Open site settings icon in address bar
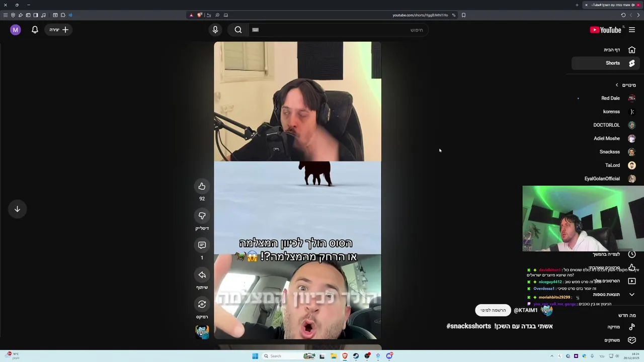 453,15
